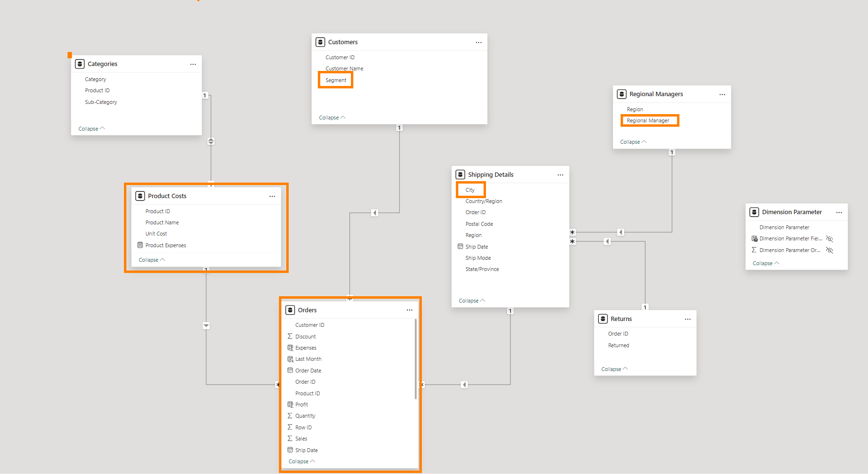Collapse the Orders table card
This screenshot has height=474, width=868.
click(301, 461)
